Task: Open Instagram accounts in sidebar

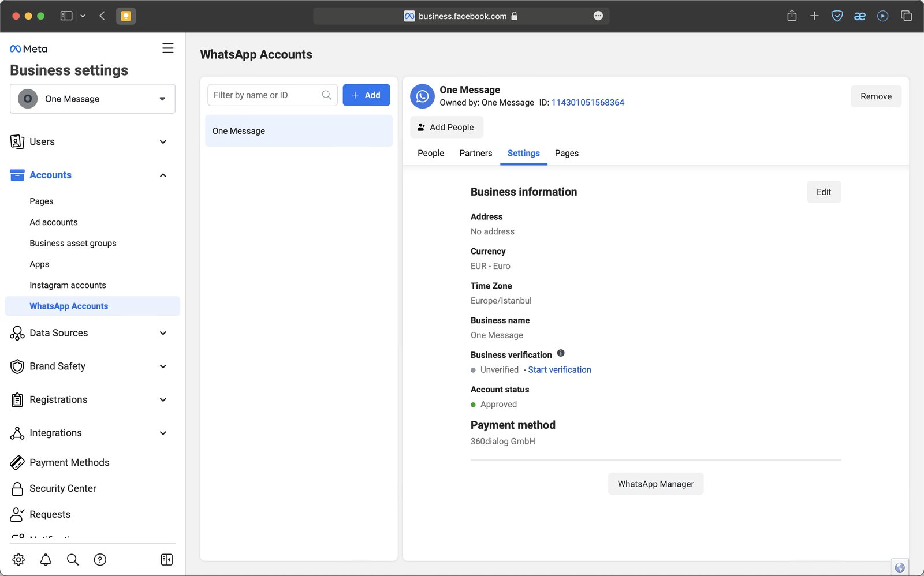Action: point(68,285)
